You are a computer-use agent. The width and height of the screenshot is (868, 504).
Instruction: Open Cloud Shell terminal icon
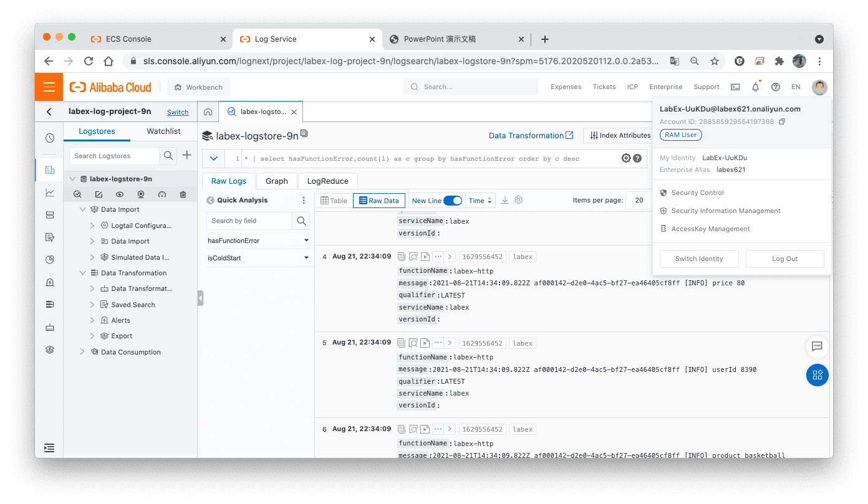pos(735,87)
